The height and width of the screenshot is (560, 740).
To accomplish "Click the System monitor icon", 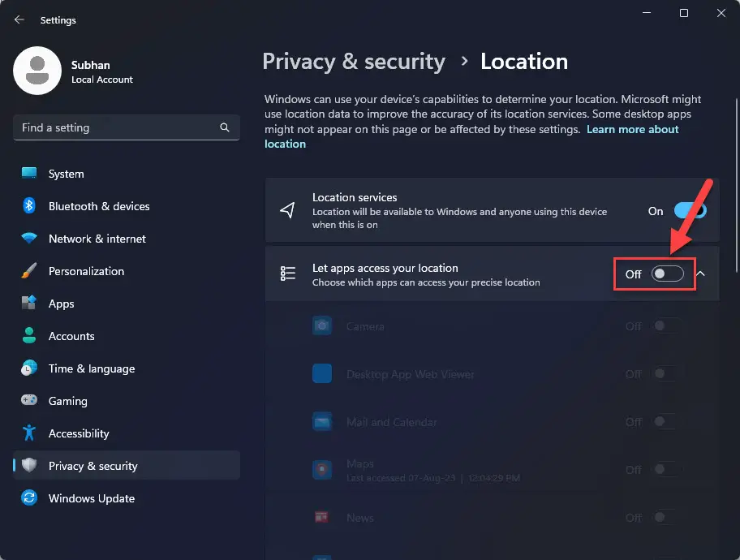I will point(29,174).
